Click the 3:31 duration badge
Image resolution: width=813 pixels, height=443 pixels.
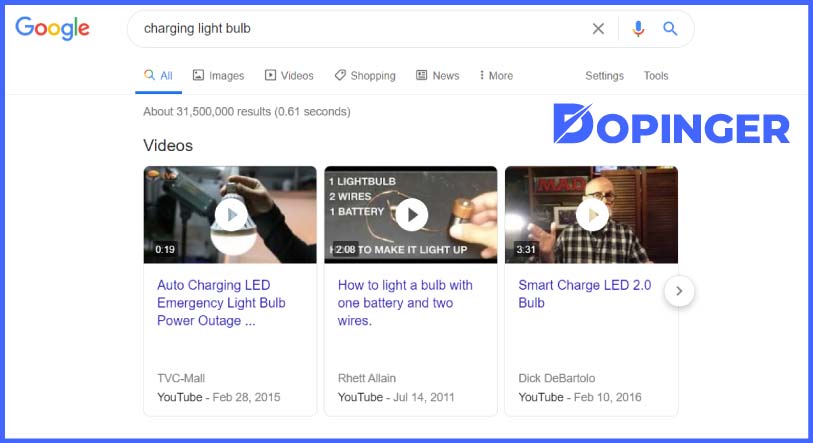click(526, 250)
